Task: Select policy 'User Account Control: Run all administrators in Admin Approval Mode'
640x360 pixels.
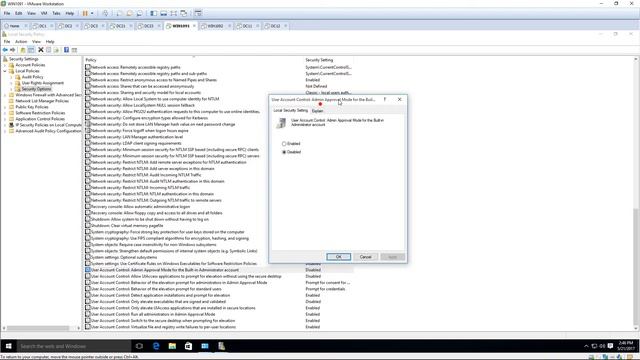Action: 153,314
